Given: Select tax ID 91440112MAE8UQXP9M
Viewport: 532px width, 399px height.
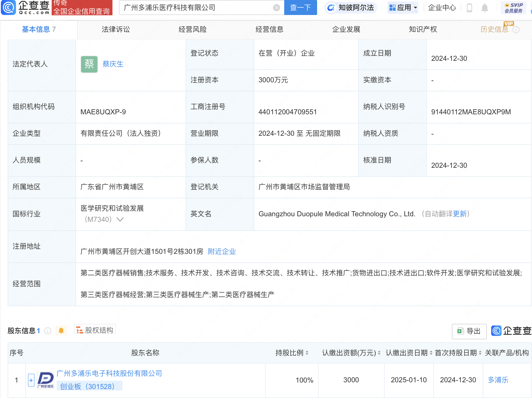Looking at the screenshot, I should (471, 112).
